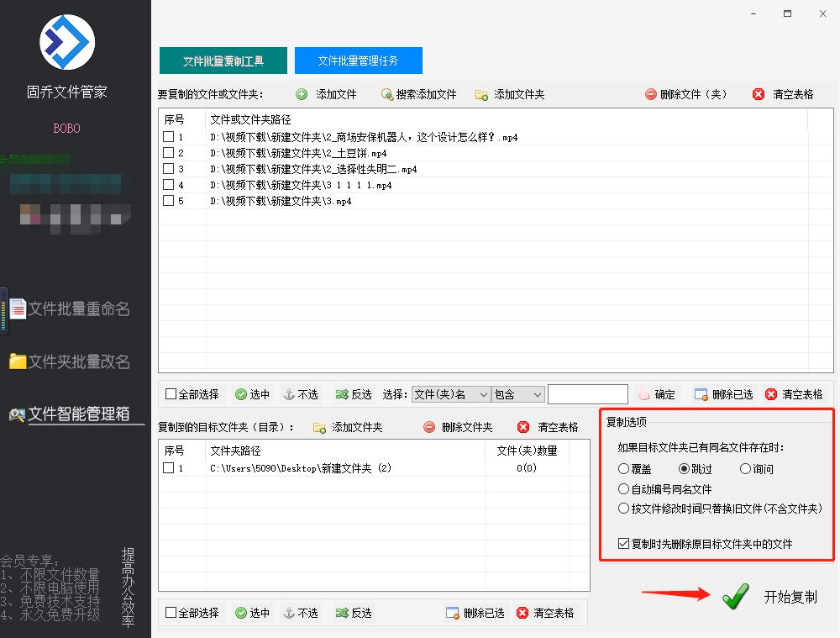Click the BOBO username text
The image size is (840, 638).
click(x=67, y=129)
